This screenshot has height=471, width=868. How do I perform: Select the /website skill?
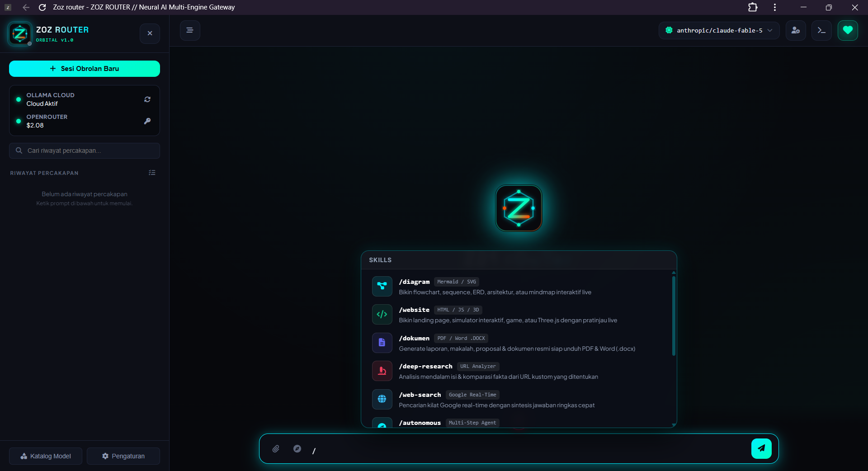click(x=518, y=315)
